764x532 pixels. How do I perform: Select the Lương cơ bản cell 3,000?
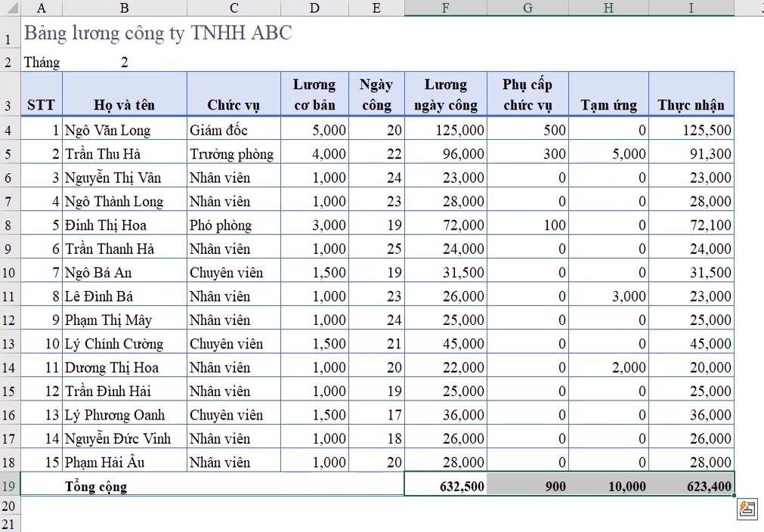pos(315,224)
